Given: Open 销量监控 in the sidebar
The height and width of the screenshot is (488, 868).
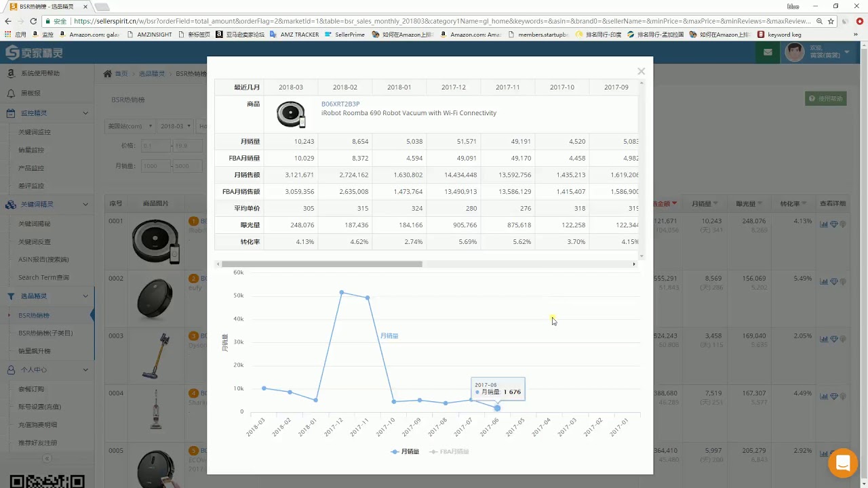Looking at the screenshot, I should (x=31, y=150).
